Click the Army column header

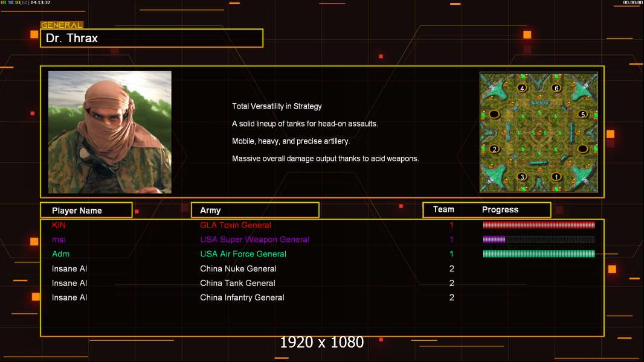pos(255,211)
